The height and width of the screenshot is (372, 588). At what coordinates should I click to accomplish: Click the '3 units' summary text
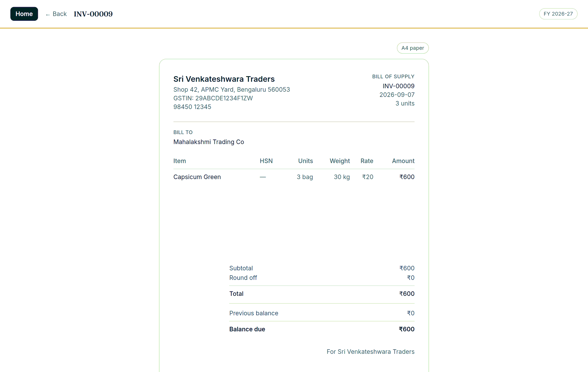point(405,104)
